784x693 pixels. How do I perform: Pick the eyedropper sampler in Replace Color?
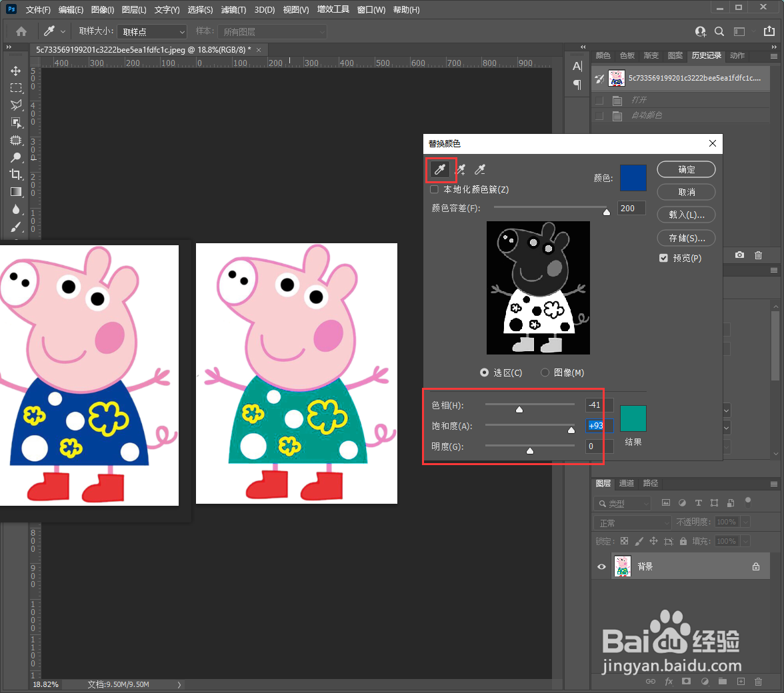(x=440, y=169)
